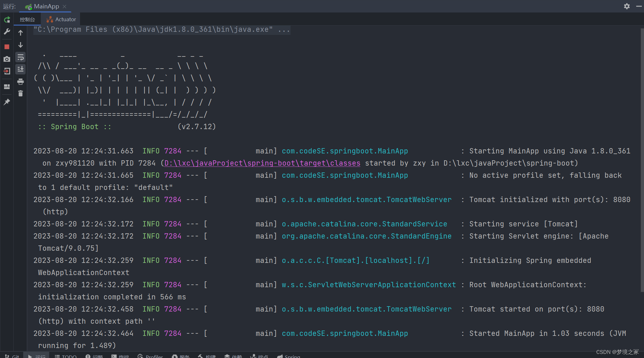This screenshot has width=644, height=358.
Task: Open the run configuration wrench icon
Action: coord(7,32)
